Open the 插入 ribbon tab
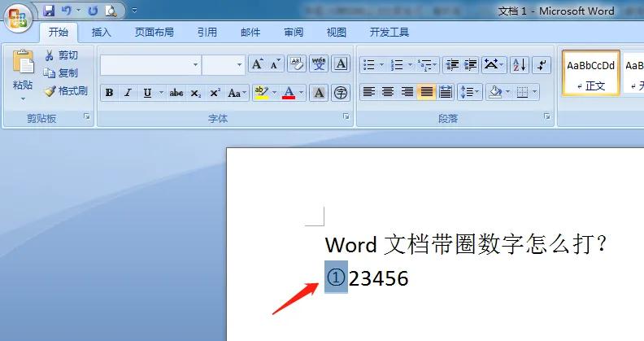The width and height of the screenshot is (644, 341). [x=102, y=32]
